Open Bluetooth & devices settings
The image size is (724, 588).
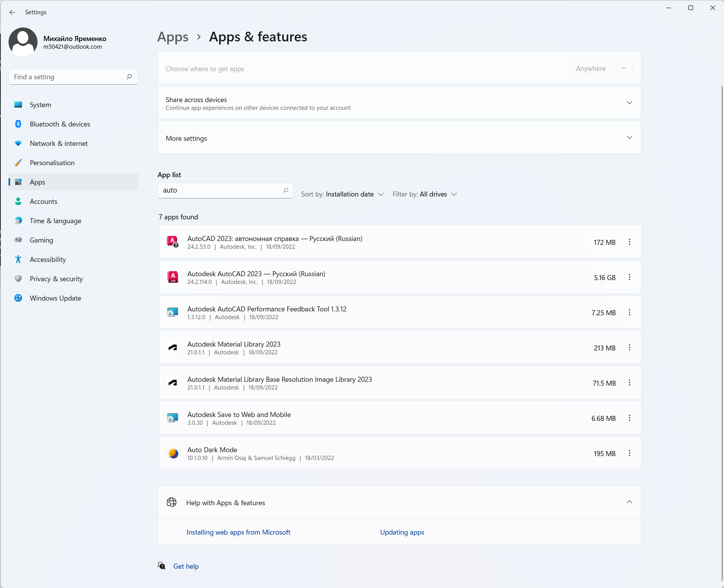pos(73,124)
